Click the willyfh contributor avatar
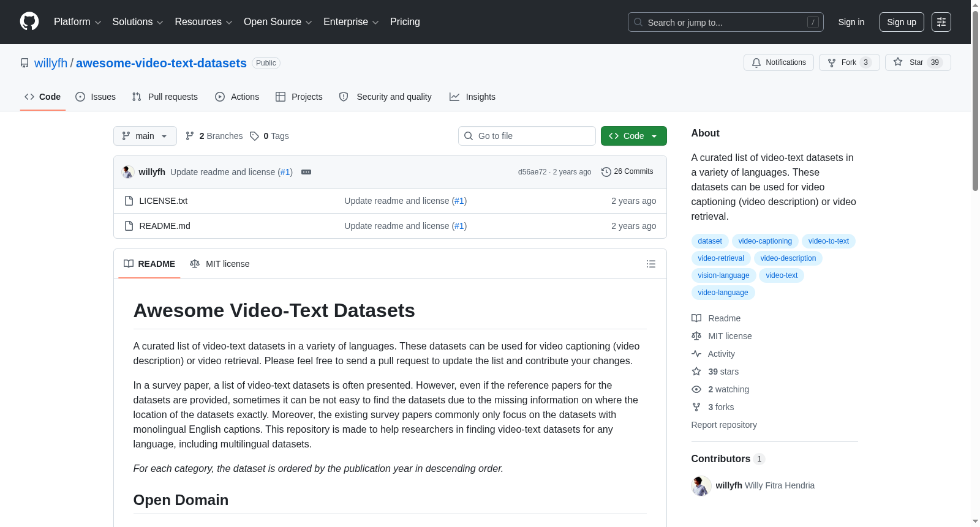Screen dimensions: 980x527 point(701,485)
